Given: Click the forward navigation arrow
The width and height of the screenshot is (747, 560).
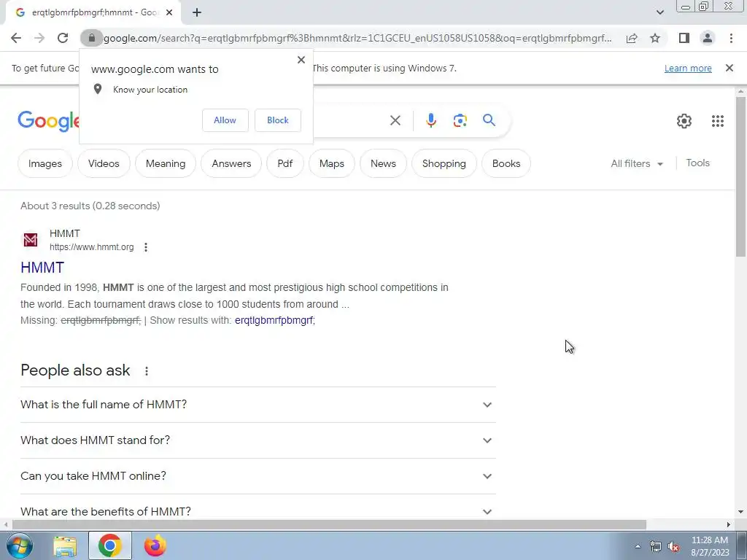Looking at the screenshot, I should pos(39,38).
